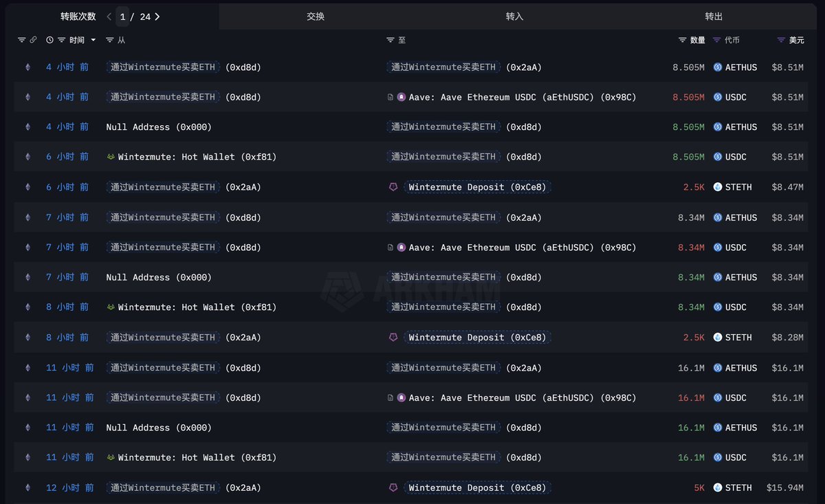This screenshot has width=825, height=504.
Task: Open Null Address (0x000) in the 7 小时 前 row
Action: tap(159, 278)
